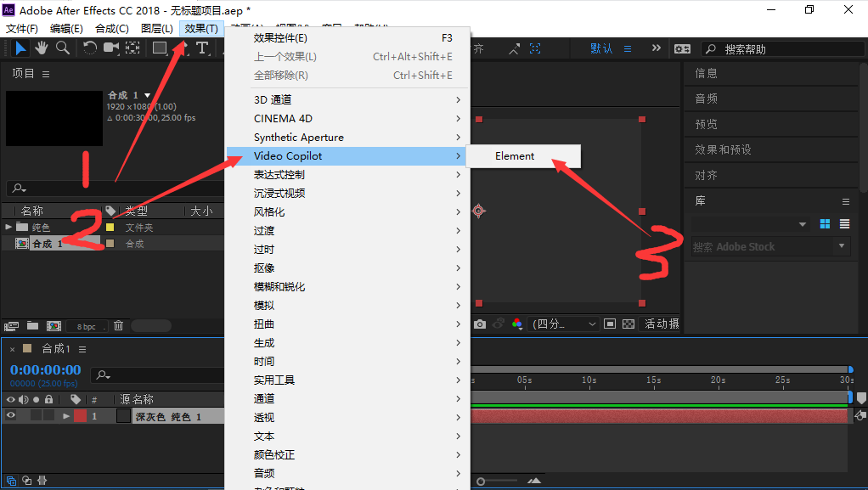Select the Hand tool
The height and width of the screenshot is (490, 868).
coord(42,48)
